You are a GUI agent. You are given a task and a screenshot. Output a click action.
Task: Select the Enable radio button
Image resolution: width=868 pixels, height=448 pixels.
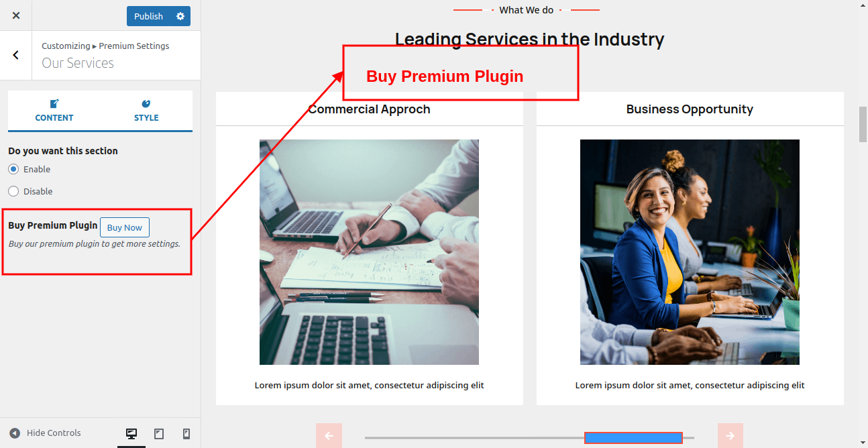(x=13, y=169)
